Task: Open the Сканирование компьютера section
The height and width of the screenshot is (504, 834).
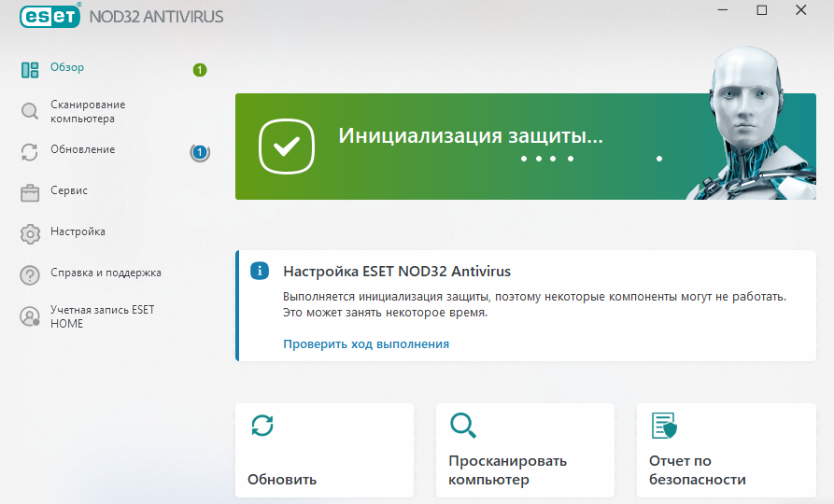Action: click(88, 112)
